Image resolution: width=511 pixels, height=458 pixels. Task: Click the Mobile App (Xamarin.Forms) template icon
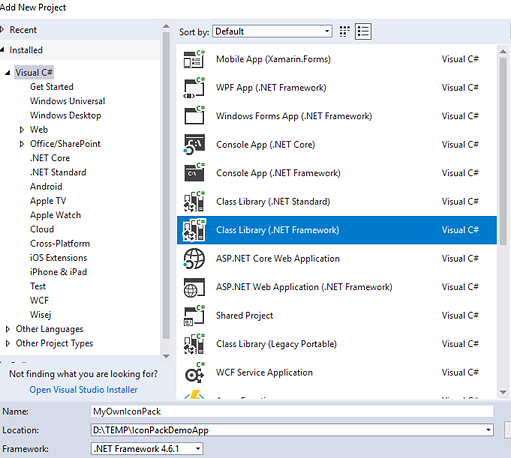click(x=194, y=59)
